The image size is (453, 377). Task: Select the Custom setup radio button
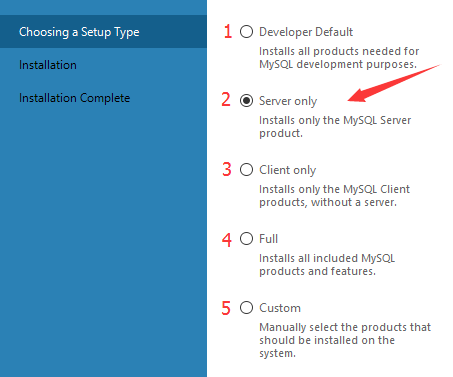coord(246,308)
